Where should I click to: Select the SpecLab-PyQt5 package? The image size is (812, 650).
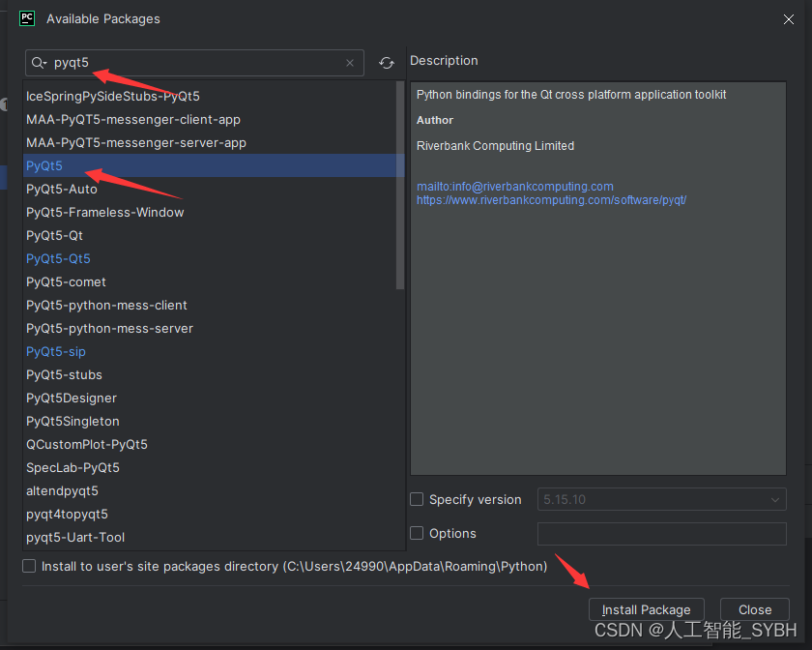click(x=214, y=467)
